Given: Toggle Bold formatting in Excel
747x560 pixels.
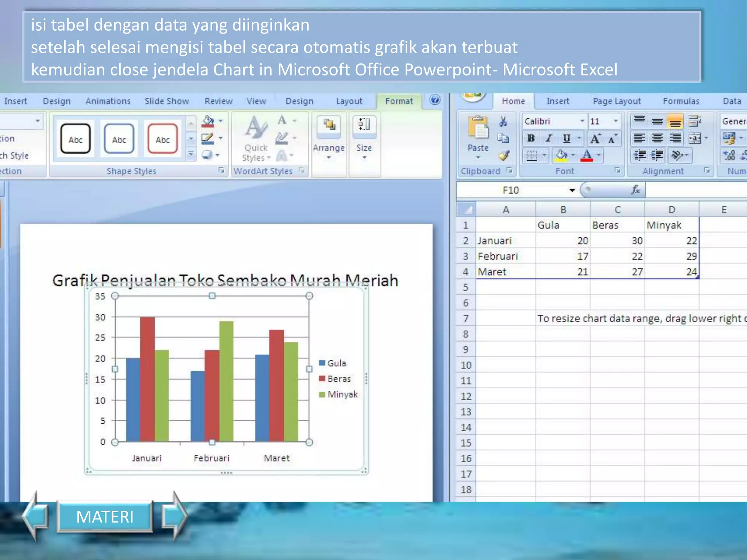Looking at the screenshot, I should pos(531,139).
